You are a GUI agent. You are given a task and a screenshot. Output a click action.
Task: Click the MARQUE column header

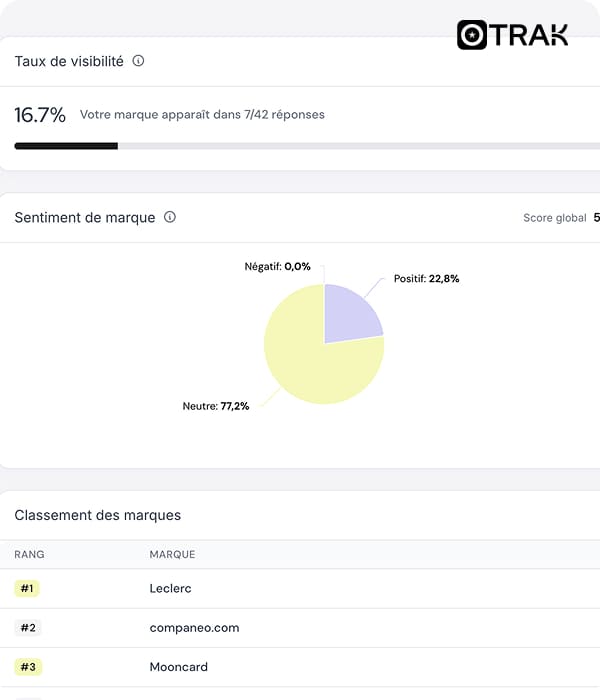coord(172,554)
